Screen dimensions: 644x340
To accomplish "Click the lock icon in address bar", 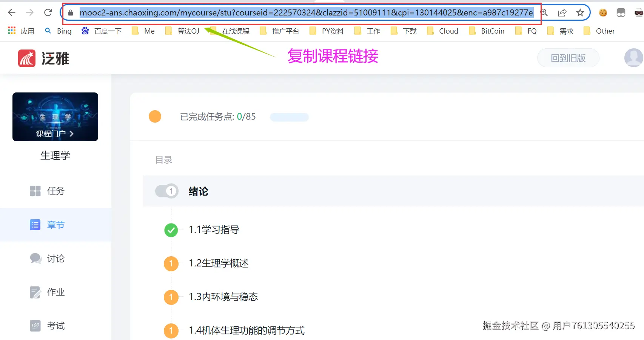I will pos(70,13).
